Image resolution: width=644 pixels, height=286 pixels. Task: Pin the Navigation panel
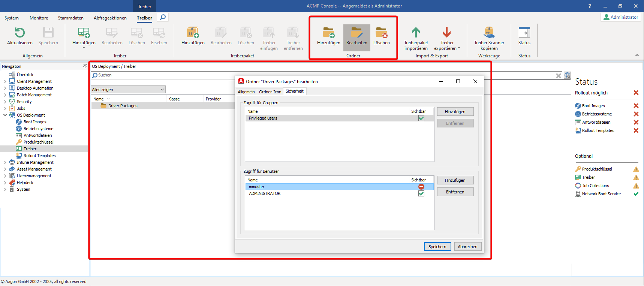coord(85,66)
